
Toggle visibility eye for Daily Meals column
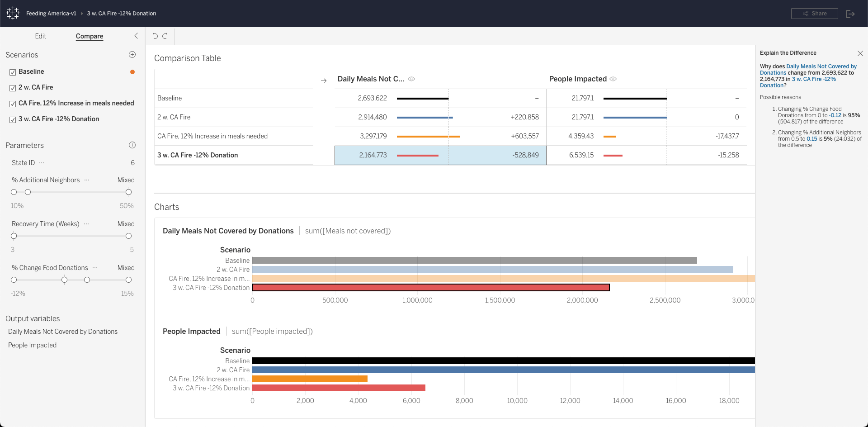pos(411,79)
